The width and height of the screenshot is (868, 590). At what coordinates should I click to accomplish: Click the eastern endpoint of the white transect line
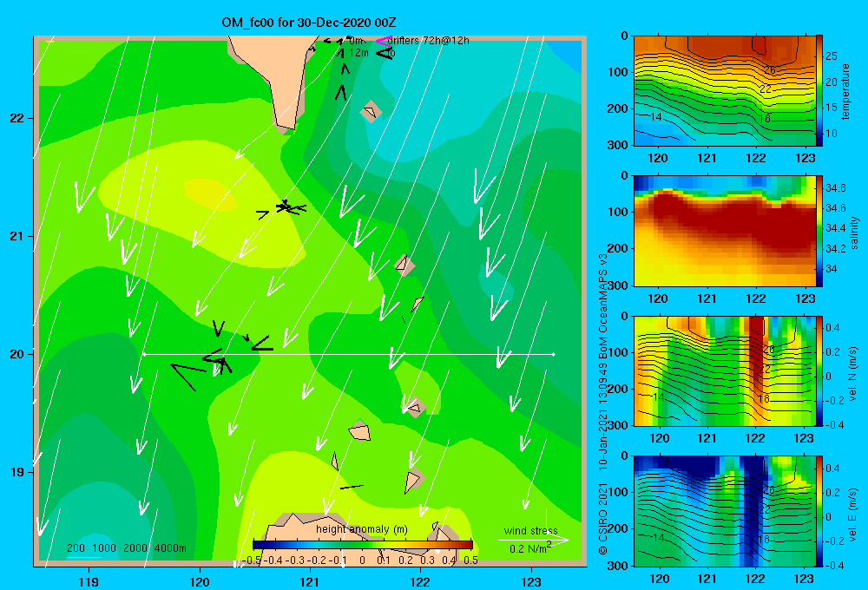pos(554,354)
